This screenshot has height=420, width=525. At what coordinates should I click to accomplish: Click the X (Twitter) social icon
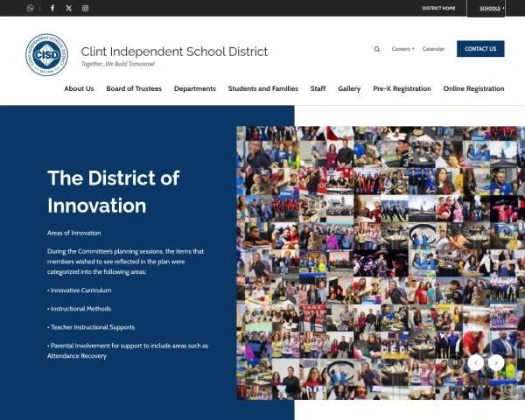click(x=69, y=8)
